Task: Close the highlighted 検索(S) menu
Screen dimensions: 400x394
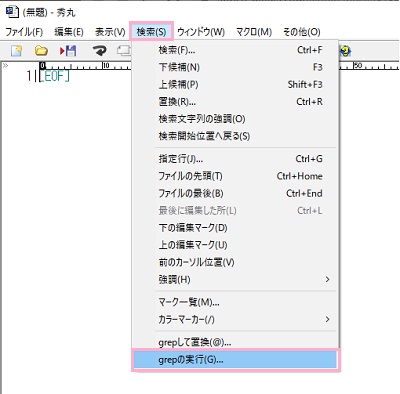Action: pos(151,32)
